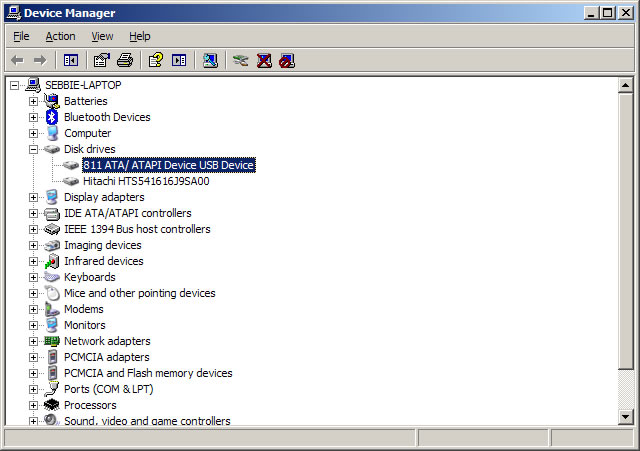The height and width of the screenshot is (451, 640).
Task: Select 811 ATA/ ATAPI Device USB Device
Action: (x=169, y=165)
